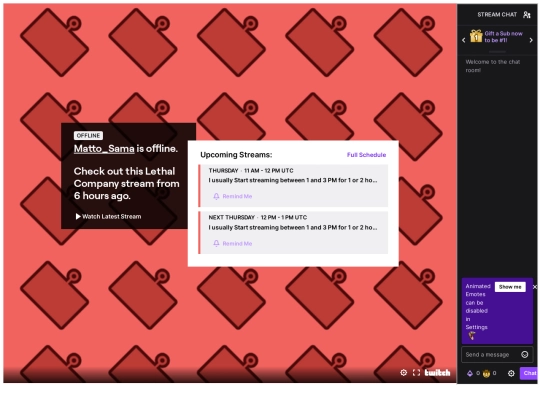
Task: Click Watch Latest Stream
Action: 108,216
